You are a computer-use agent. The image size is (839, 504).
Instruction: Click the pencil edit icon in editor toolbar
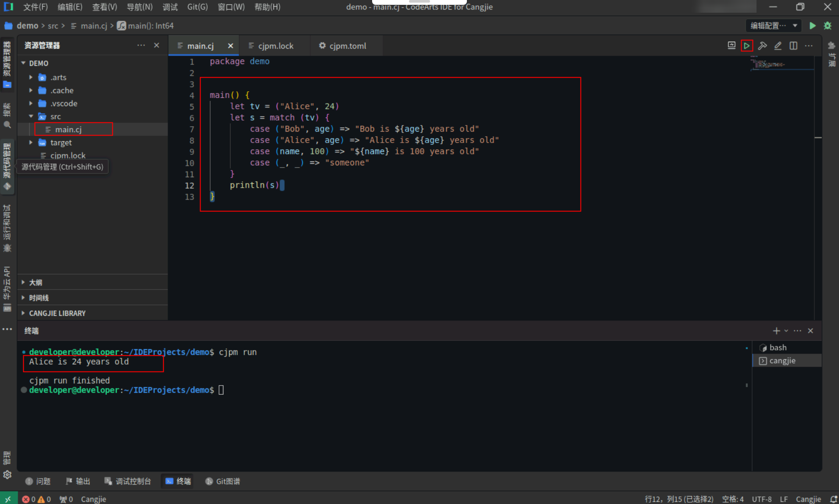778,46
